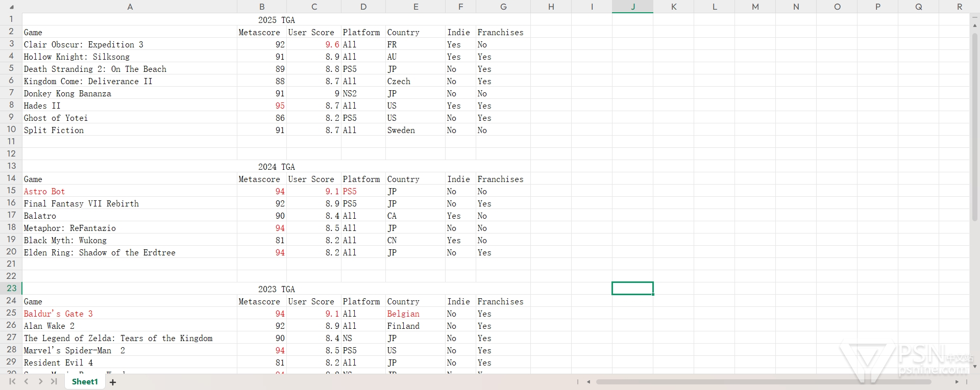Screen dimensions: 980x390
Task: Click the next sheet navigation arrow
Action: pos(40,381)
